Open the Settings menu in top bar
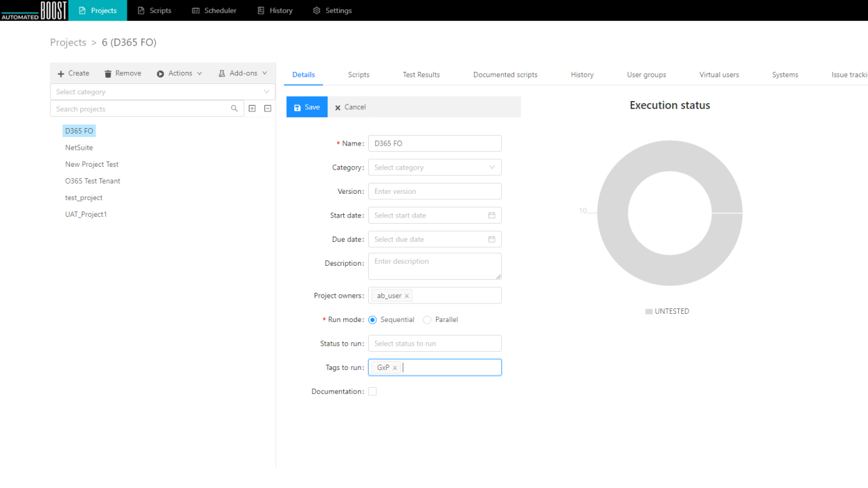This screenshot has height=488, width=868. (x=332, y=10)
